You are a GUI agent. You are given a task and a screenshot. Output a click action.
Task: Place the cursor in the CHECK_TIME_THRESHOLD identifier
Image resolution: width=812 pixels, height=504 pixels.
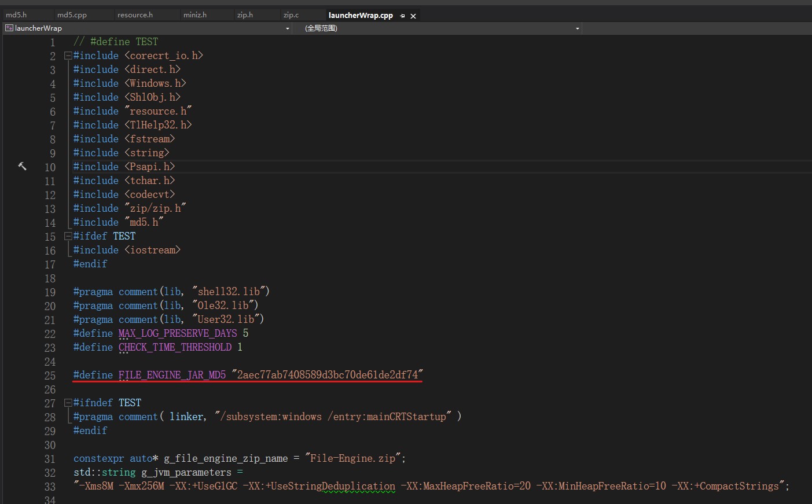[x=175, y=347]
